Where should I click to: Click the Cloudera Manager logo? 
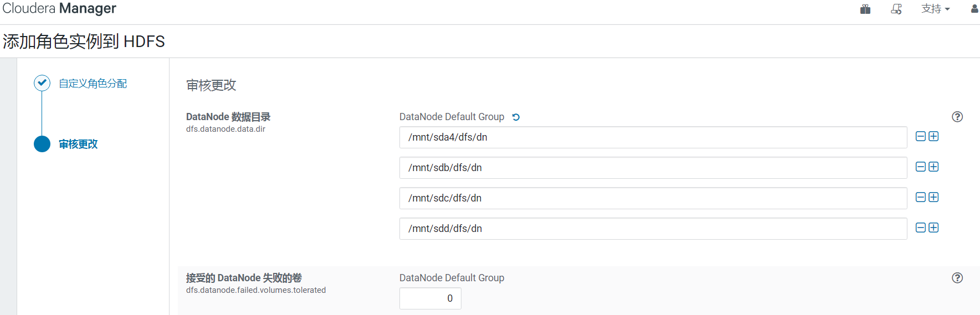coord(59,8)
